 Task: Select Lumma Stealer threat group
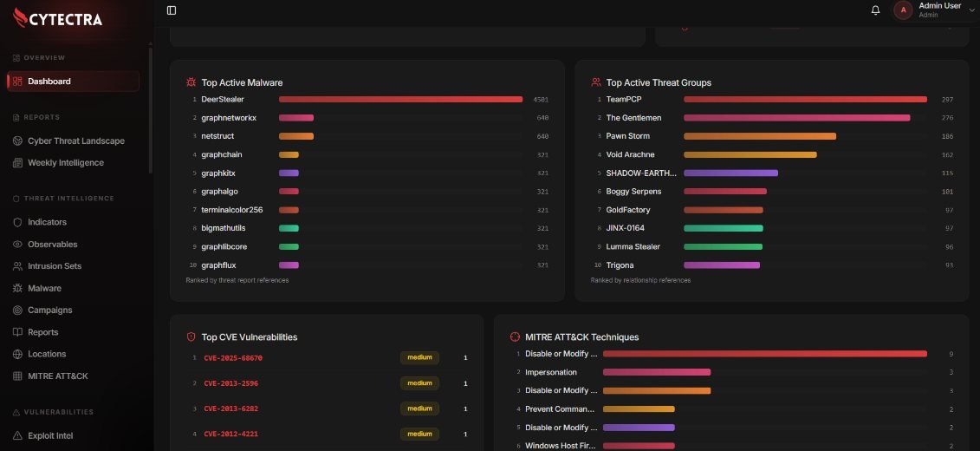pyautogui.click(x=773, y=246)
